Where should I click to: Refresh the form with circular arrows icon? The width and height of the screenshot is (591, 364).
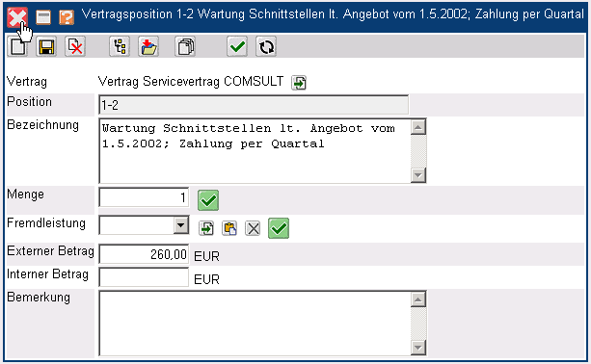pyautogui.click(x=266, y=46)
